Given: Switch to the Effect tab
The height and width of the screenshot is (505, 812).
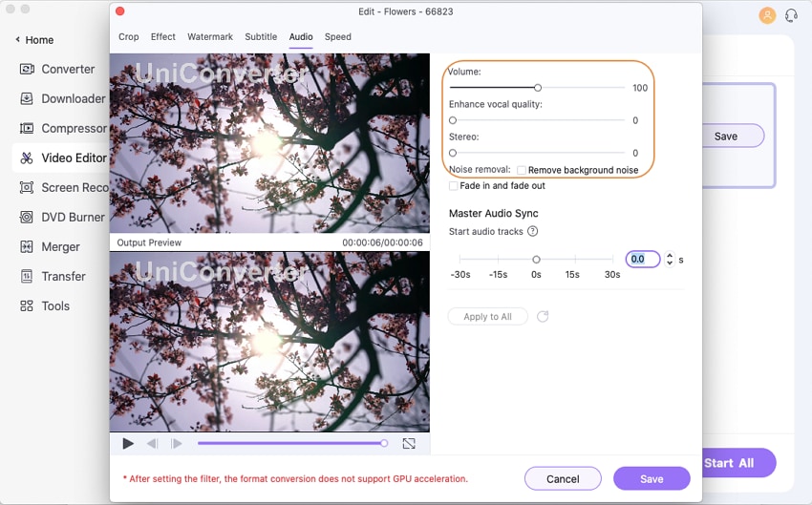Looking at the screenshot, I should coord(163,36).
